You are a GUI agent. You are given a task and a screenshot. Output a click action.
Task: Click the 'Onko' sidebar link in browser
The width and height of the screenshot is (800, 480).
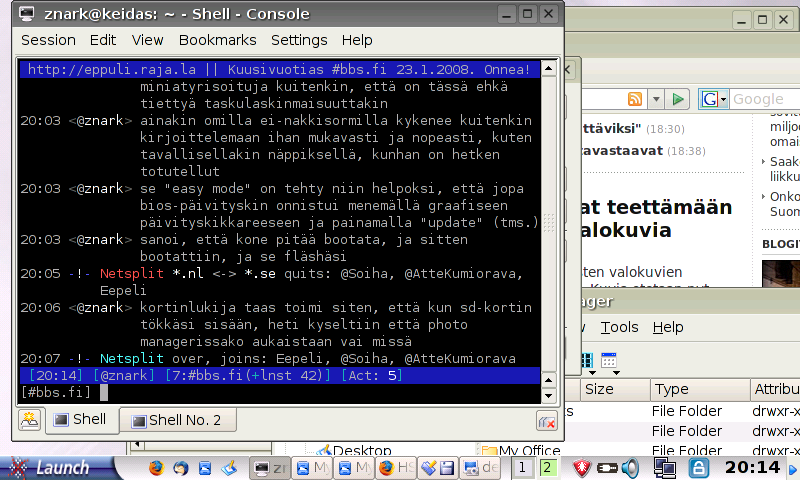[784, 204]
